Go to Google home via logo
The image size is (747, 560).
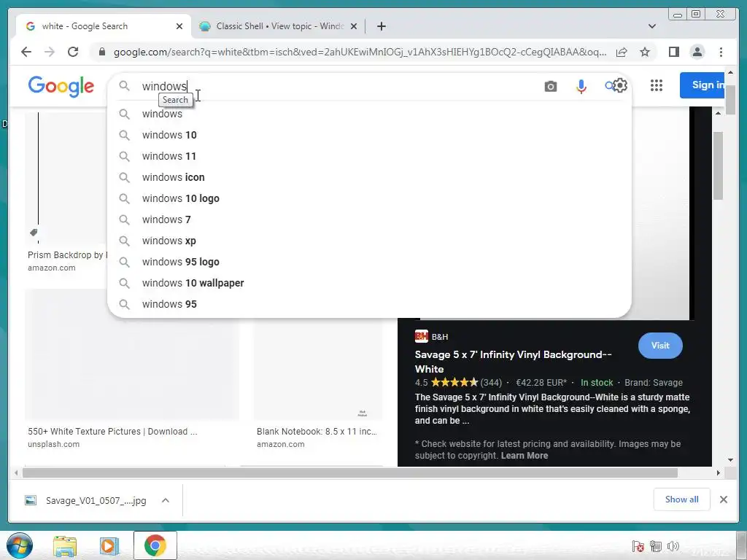pos(61,86)
